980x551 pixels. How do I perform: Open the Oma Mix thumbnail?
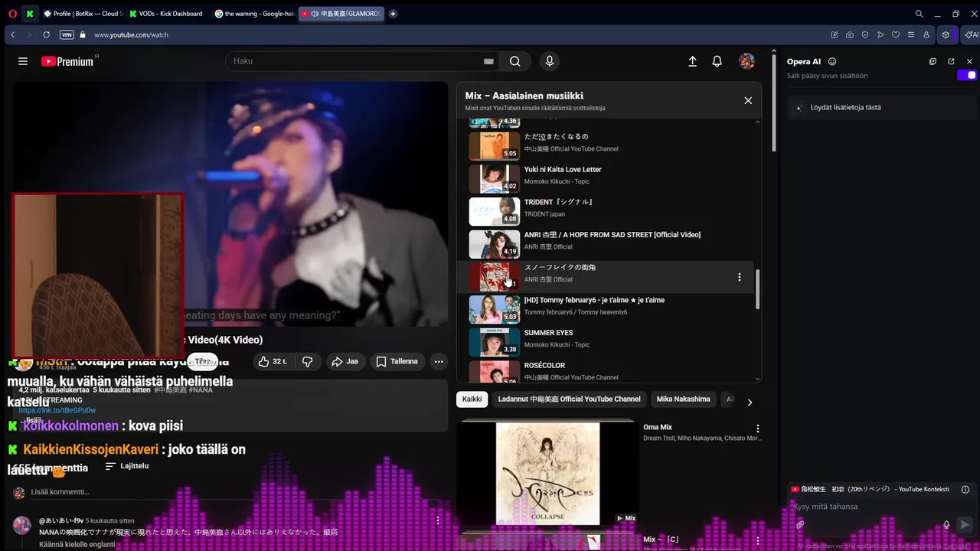[x=547, y=474]
